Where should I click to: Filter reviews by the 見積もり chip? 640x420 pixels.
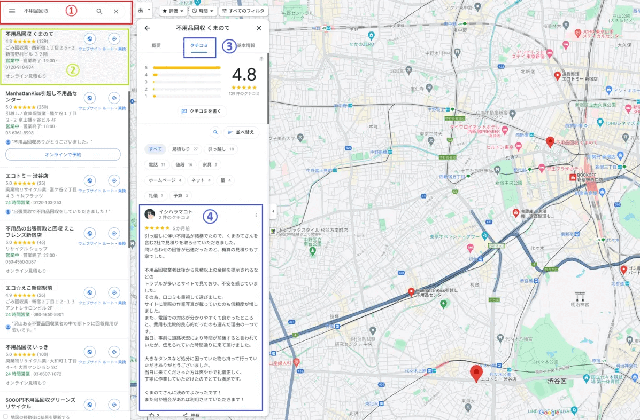(x=185, y=149)
